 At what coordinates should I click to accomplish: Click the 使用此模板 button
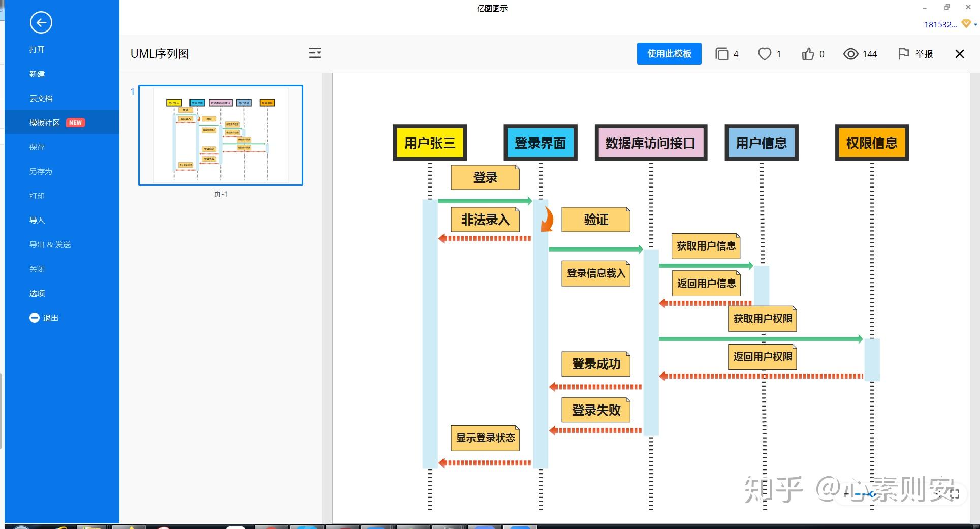(x=669, y=54)
